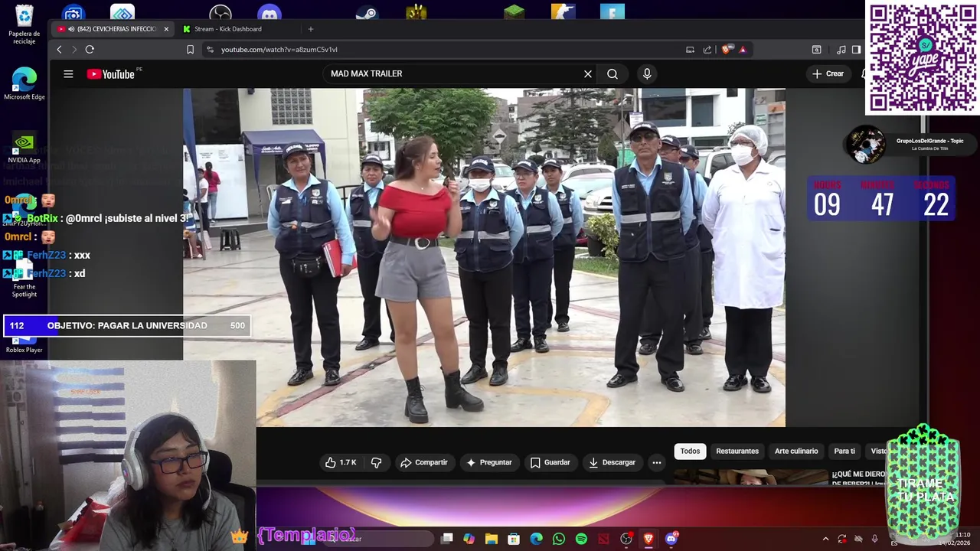
Task: Switch to the CEVICHERIAS YouTube browser tab
Action: pos(113,29)
